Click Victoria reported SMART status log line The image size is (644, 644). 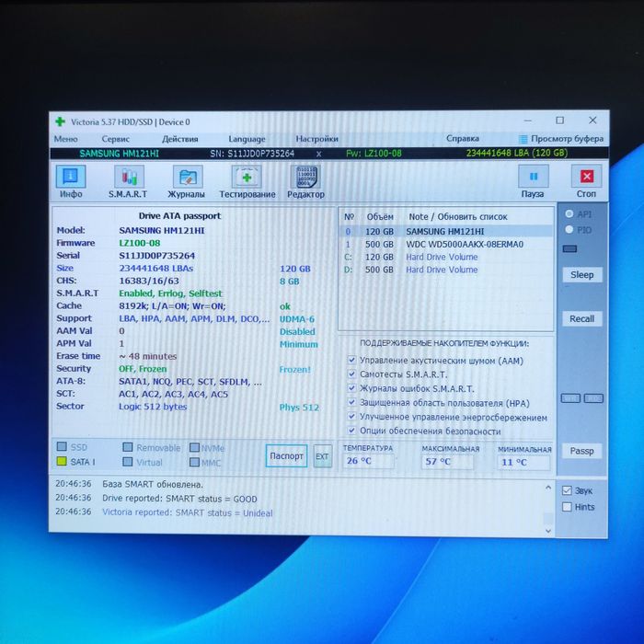click(188, 512)
